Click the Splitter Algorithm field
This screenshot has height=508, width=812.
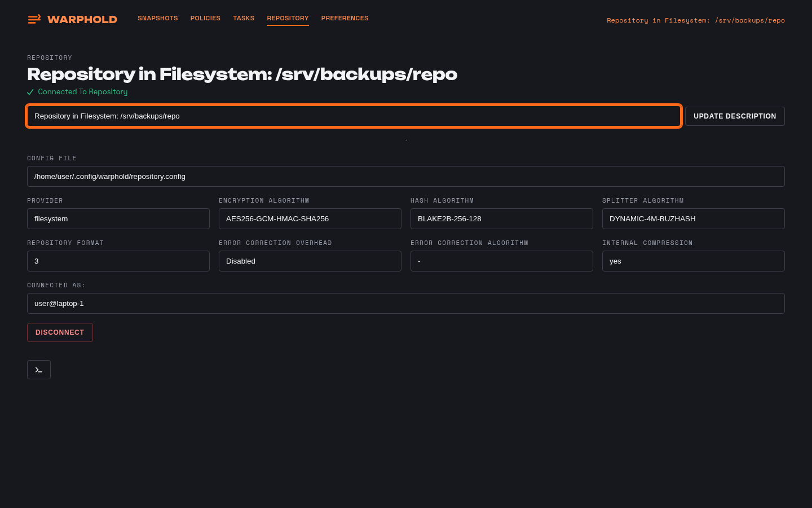[694, 219]
